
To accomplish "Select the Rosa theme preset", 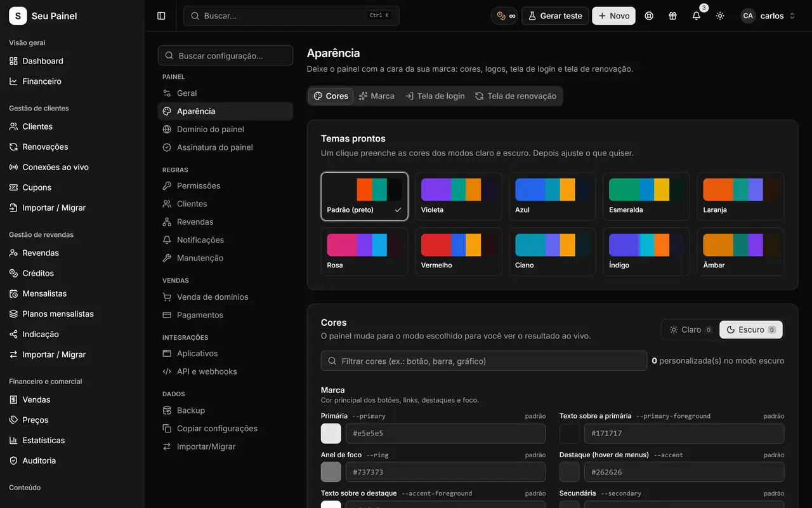I will [x=364, y=251].
